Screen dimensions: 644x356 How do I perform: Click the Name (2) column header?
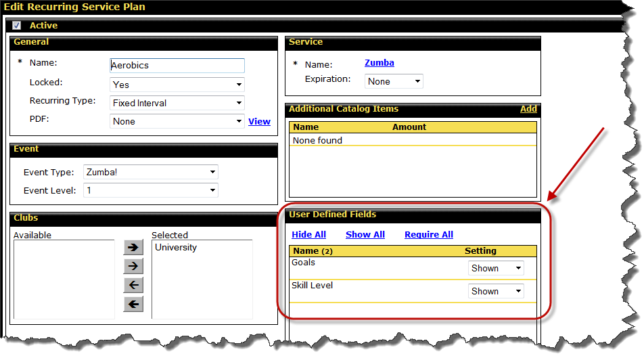pos(313,251)
